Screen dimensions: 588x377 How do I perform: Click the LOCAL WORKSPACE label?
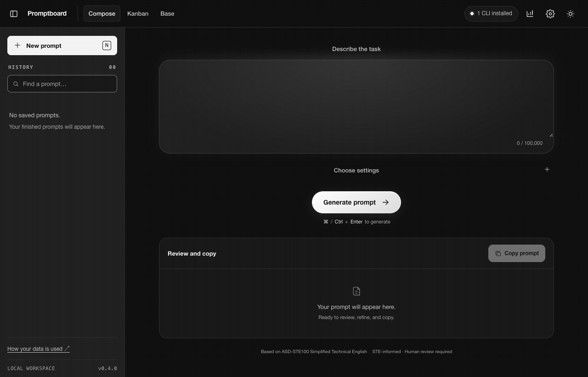31,368
